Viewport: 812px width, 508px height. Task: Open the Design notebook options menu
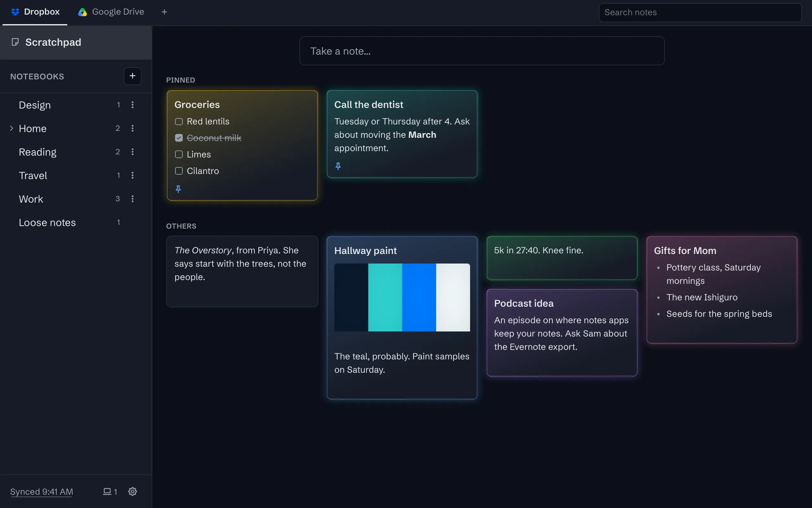[x=133, y=105]
